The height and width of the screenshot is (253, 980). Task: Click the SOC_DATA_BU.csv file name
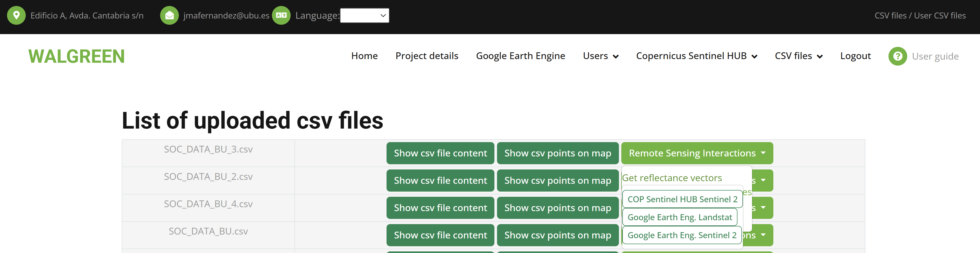(x=208, y=231)
